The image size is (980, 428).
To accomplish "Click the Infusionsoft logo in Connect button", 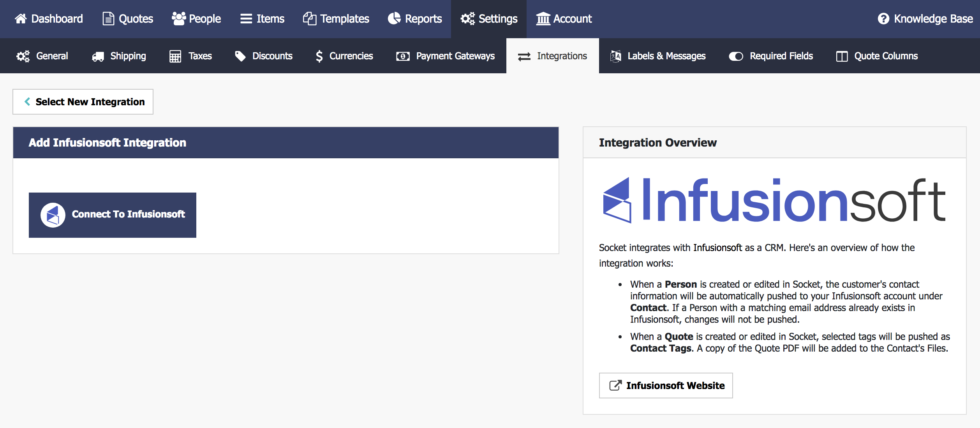I will tap(53, 215).
